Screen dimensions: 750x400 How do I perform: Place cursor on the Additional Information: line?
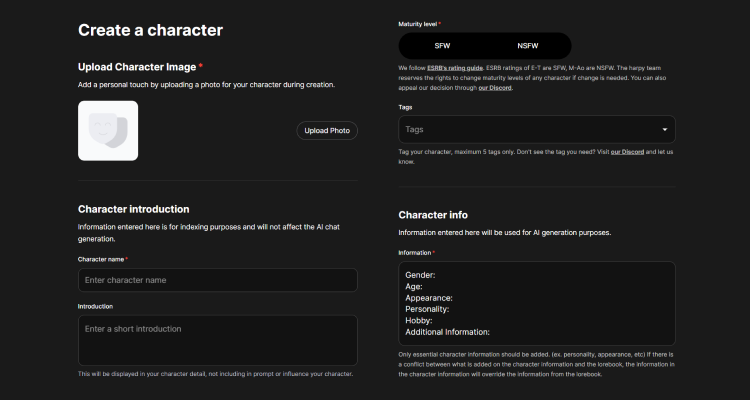(447, 332)
